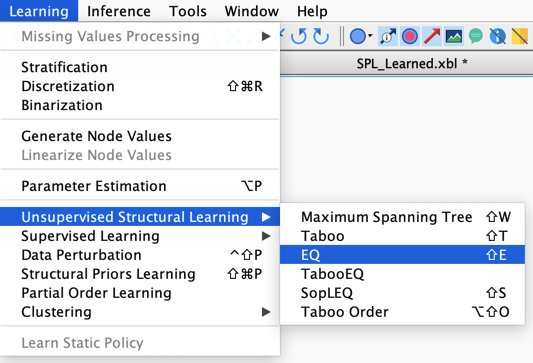The image size is (533, 363).
Task: Toggle the red target node icon
Action: pos(410,36)
